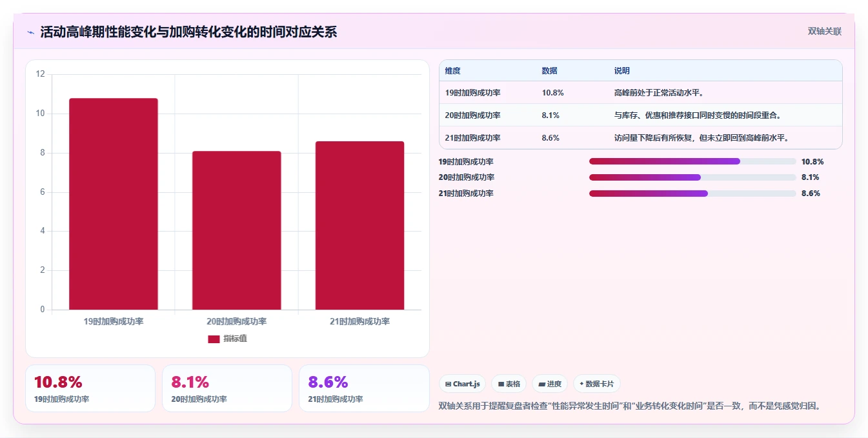Image resolution: width=868 pixels, height=438 pixels.
Task: Click the 8.6% progress bar for 21时
Action: coord(692,194)
